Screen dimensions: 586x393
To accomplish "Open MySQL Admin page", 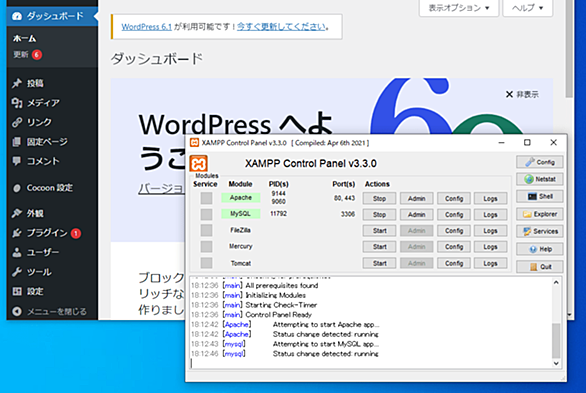I will [417, 214].
